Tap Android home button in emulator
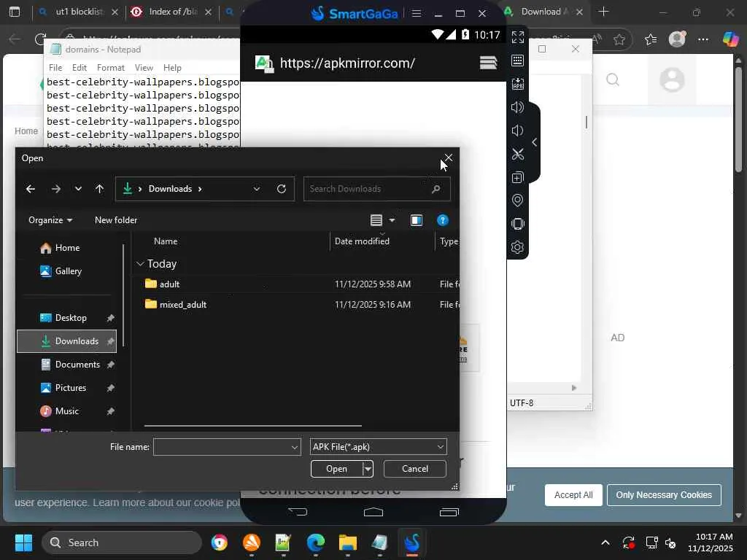 click(x=373, y=512)
